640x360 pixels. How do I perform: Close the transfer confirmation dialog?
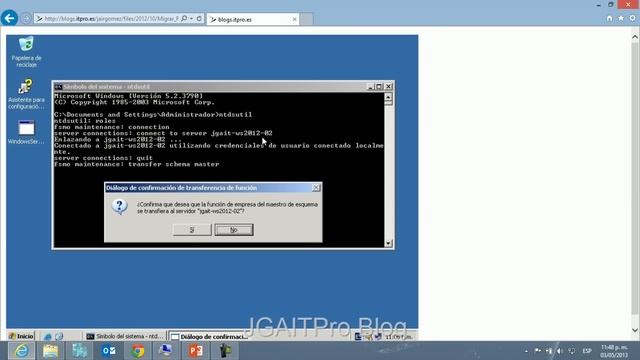pos(316,188)
